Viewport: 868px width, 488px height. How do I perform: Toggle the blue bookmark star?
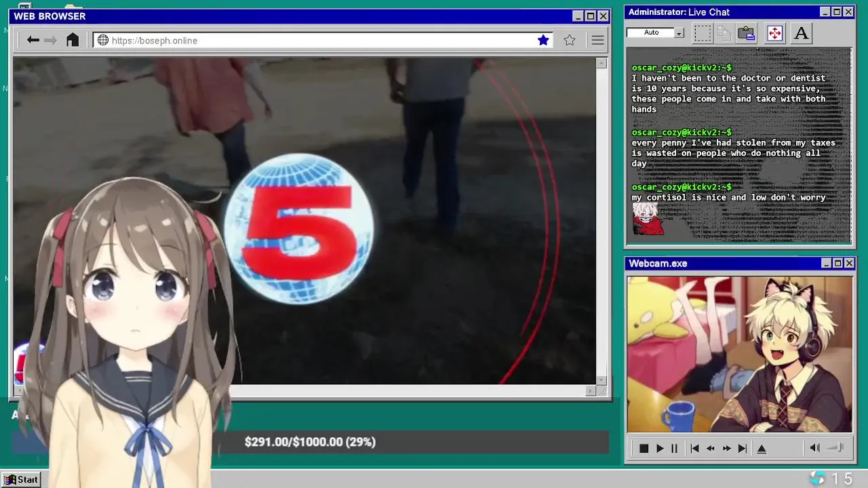[543, 40]
